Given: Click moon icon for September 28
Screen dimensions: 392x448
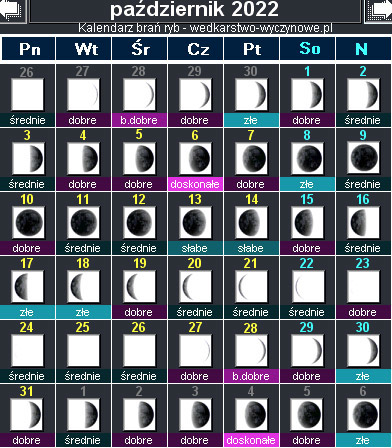Looking at the screenshot, I should (x=139, y=95).
